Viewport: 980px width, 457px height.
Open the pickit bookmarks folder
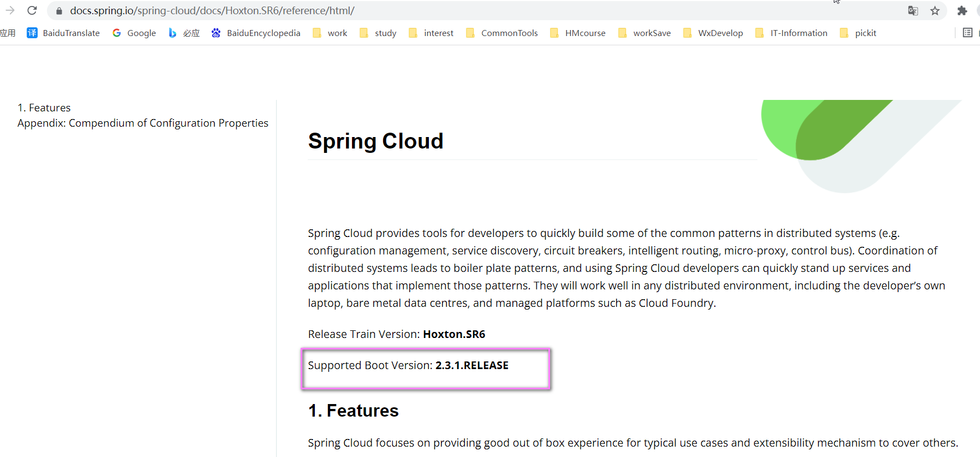858,33
